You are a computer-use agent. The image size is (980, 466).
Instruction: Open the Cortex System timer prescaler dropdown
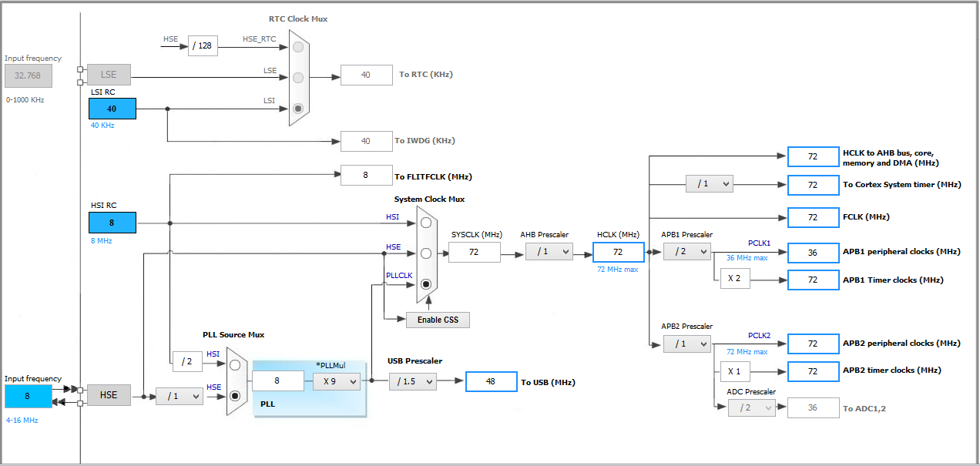[709, 183]
